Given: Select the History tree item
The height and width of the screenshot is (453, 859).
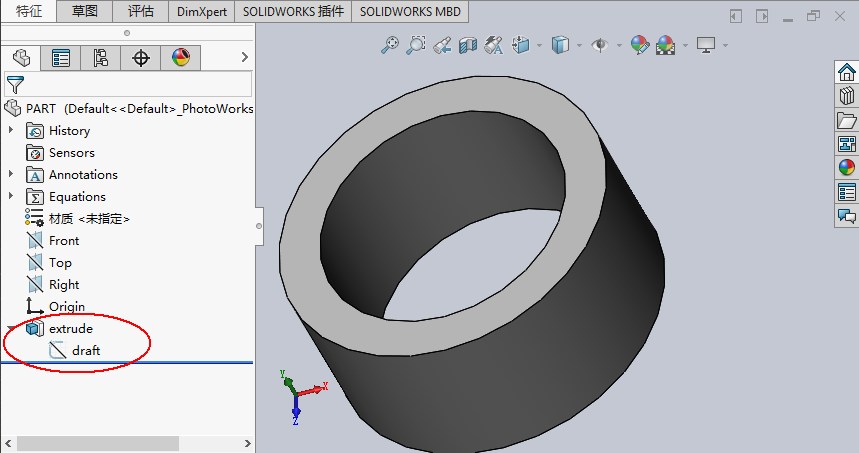Looking at the screenshot, I should click(69, 131).
